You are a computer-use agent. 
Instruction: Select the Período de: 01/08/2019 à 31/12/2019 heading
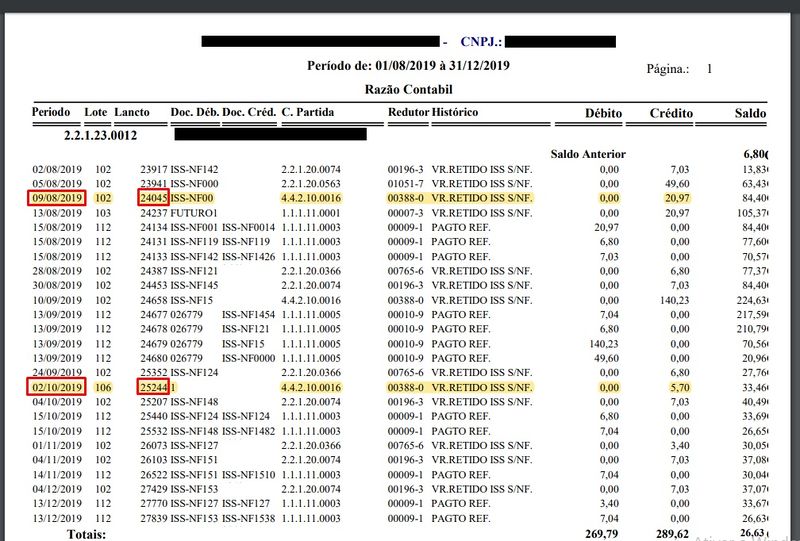pos(408,65)
